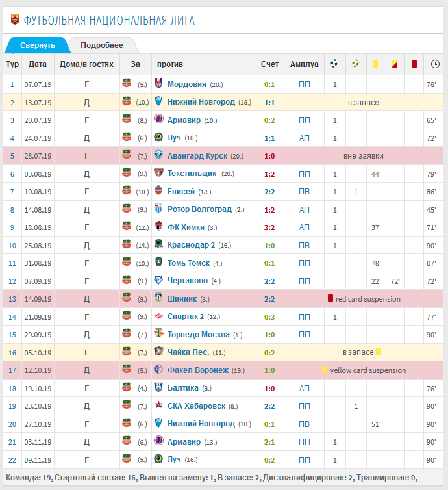Click the Счет column header

pyautogui.click(x=269, y=64)
